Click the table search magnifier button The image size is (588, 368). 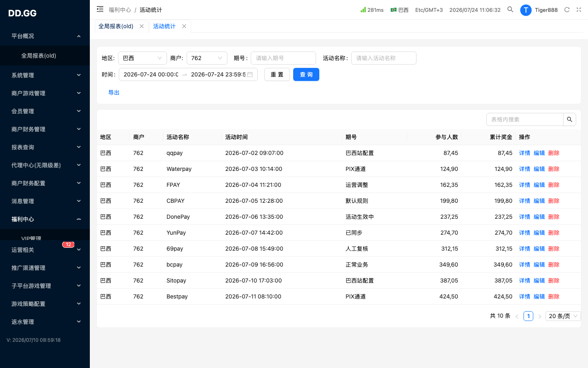point(570,119)
